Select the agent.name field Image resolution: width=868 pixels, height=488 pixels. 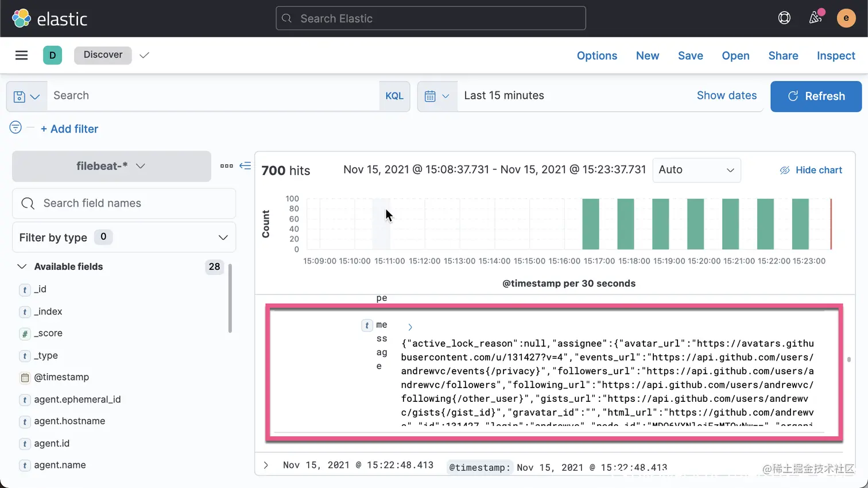(x=60, y=465)
